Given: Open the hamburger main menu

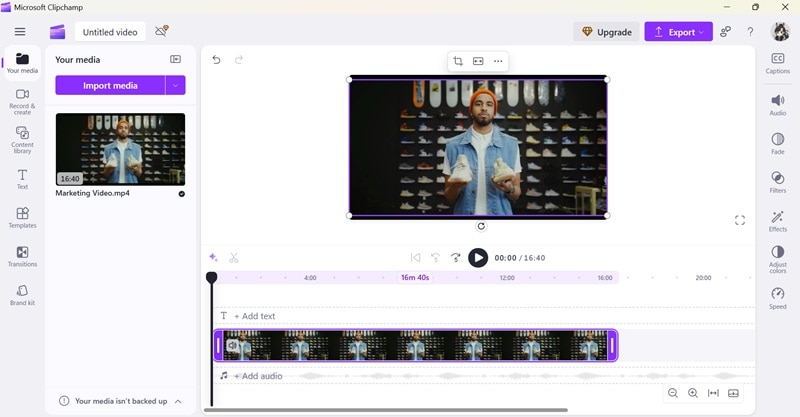Looking at the screenshot, I should (x=20, y=32).
